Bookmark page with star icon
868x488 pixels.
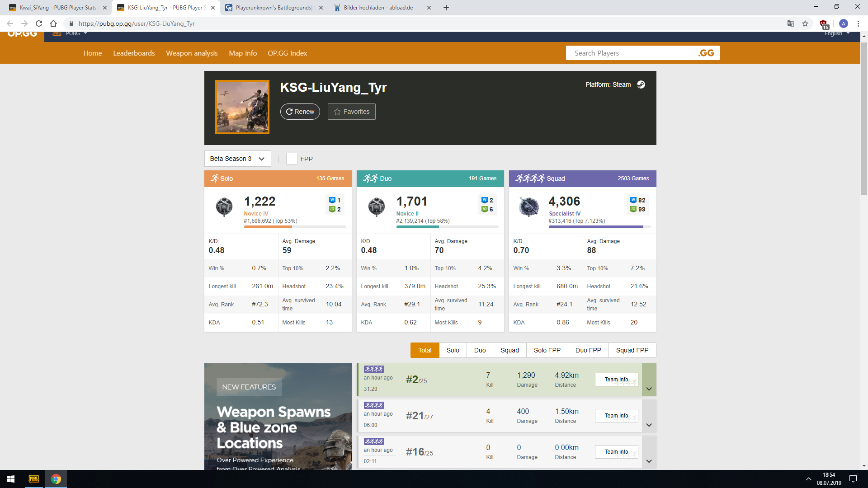pyautogui.click(x=805, y=23)
